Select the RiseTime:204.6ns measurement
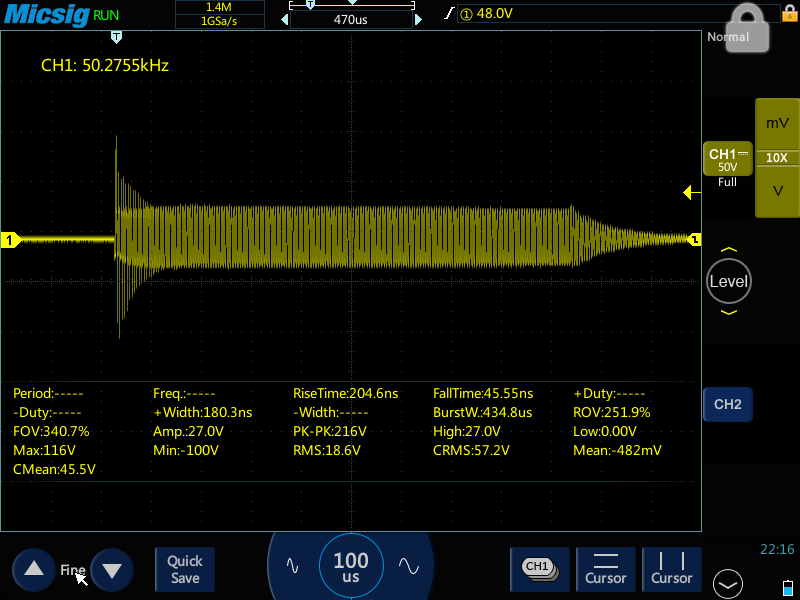Screen dimensions: 800x600 coord(345,393)
